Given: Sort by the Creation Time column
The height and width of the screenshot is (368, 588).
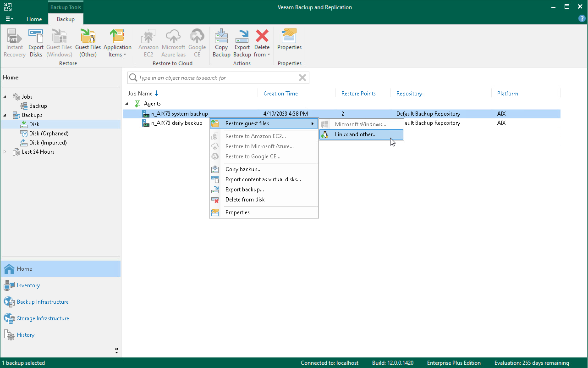Looking at the screenshot, I should click(x=280, y=94).
